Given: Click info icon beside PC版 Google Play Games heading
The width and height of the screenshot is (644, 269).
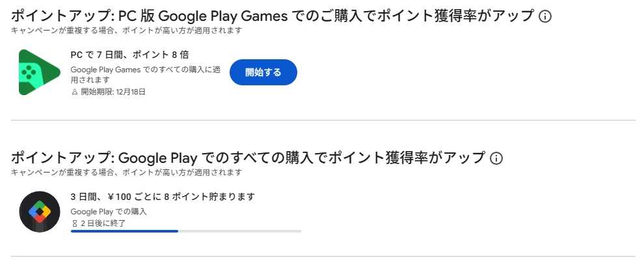Looking at the screenshot, I should coord(545,16).
